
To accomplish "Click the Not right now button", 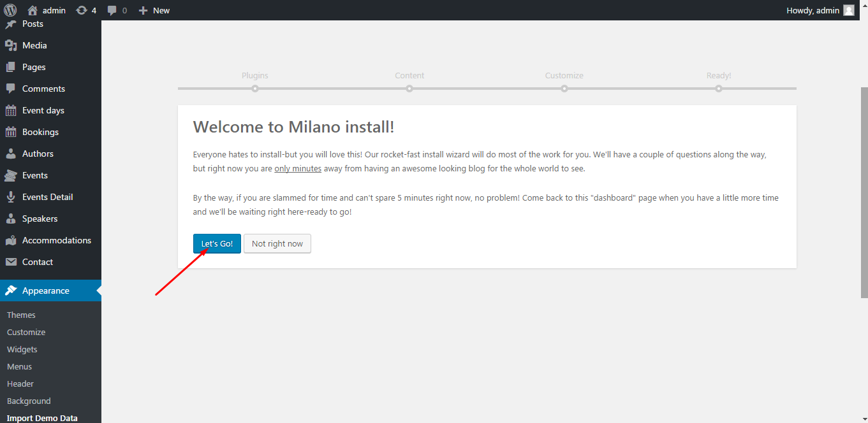I will coord(277,243).
